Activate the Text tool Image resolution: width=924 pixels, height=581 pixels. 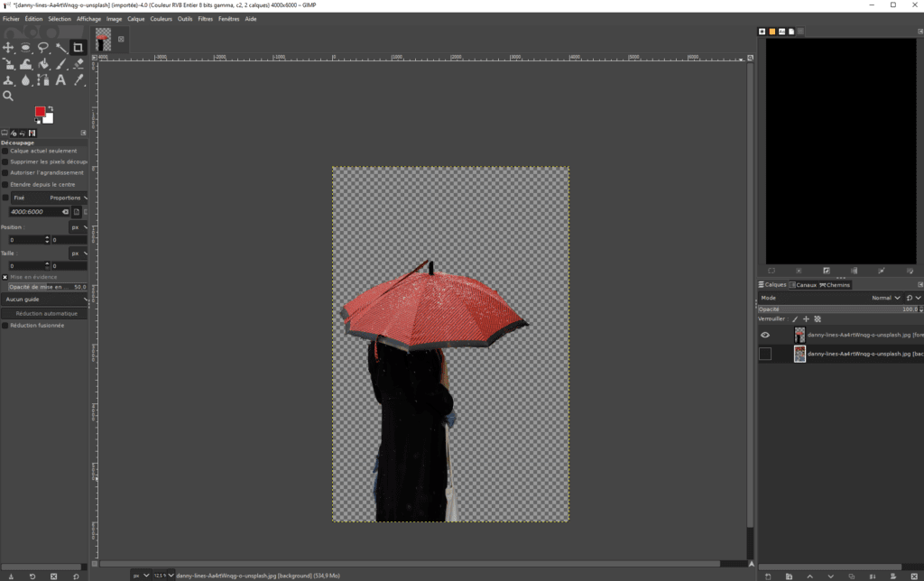click(x=60, y=80)
